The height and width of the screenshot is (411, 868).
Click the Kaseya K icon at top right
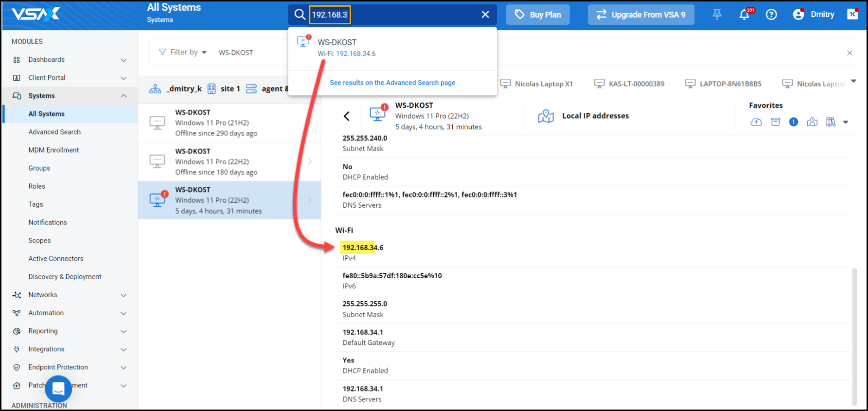pyautogui.click(x=852, y=14)
